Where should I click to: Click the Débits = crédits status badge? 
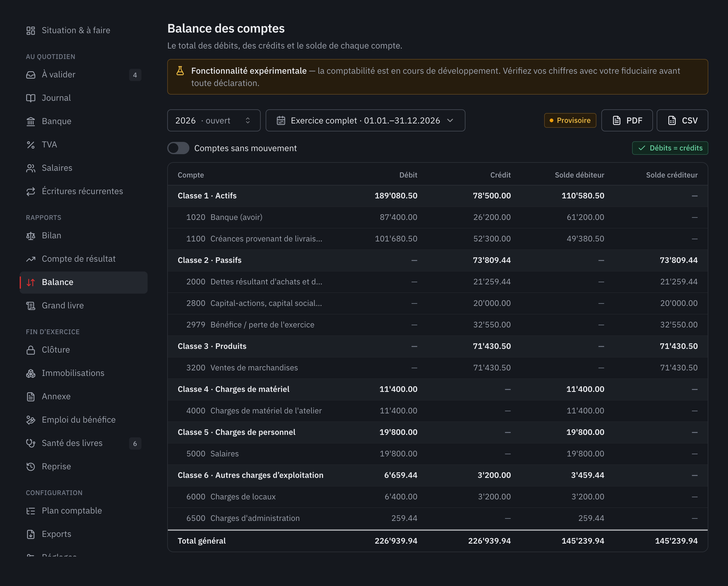[670, 148]
